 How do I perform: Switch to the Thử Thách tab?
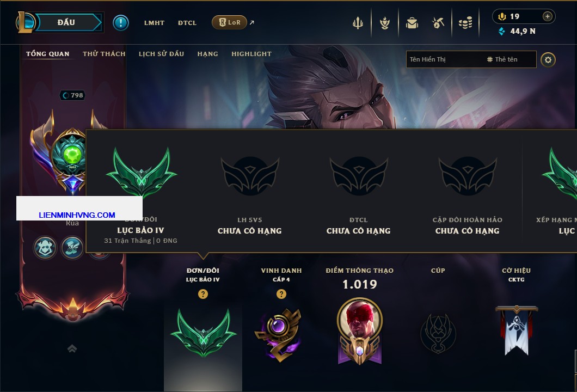click(x=104, y=54)
